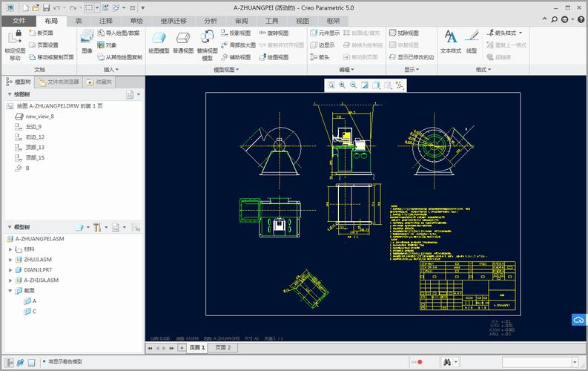
Task: Insert a 投影视图 (Projection View)
Action: pos(236,33)
